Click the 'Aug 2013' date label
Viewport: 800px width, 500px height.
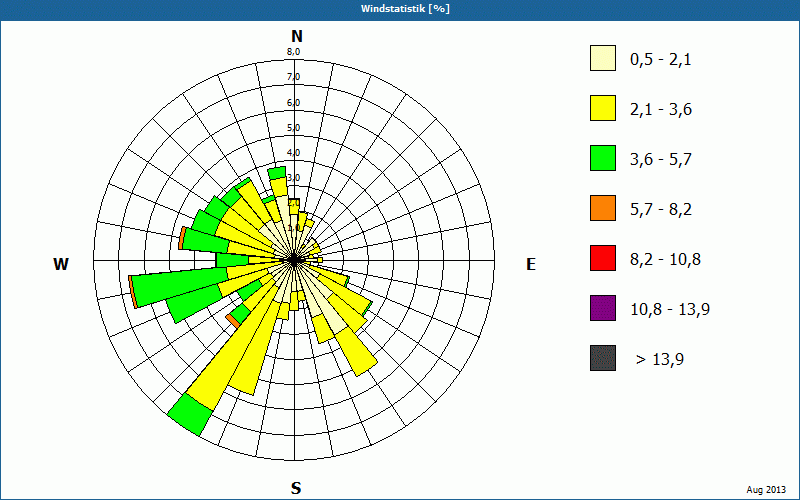(x=766, y=490)
